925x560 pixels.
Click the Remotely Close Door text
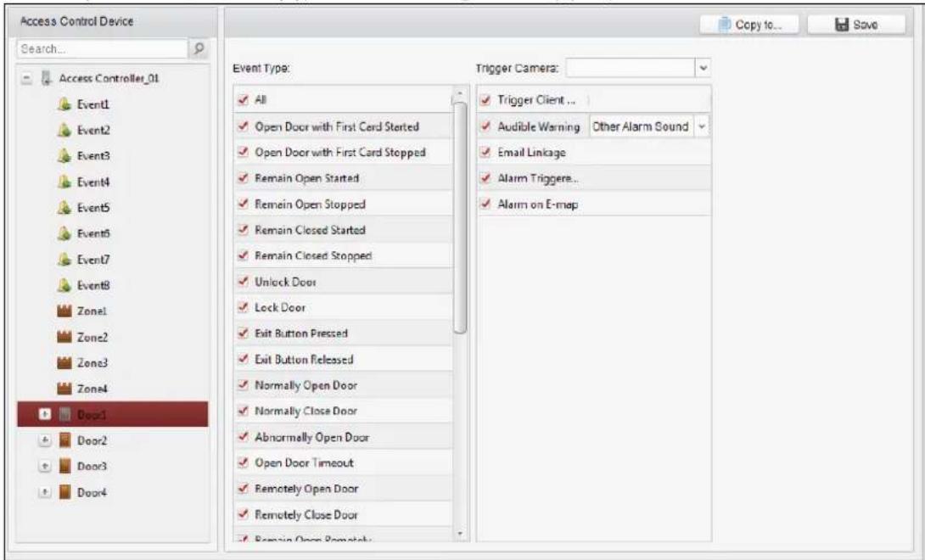click(x=306, y=514)
